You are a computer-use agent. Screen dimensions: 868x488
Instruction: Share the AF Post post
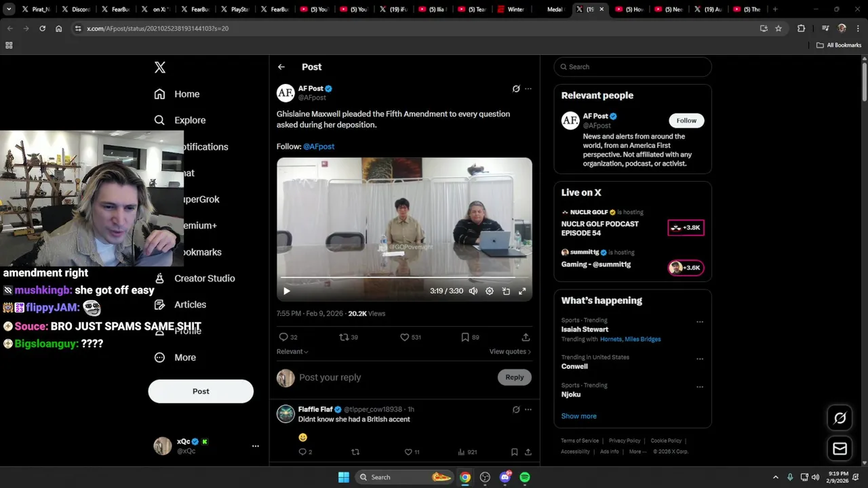(526, 337)
